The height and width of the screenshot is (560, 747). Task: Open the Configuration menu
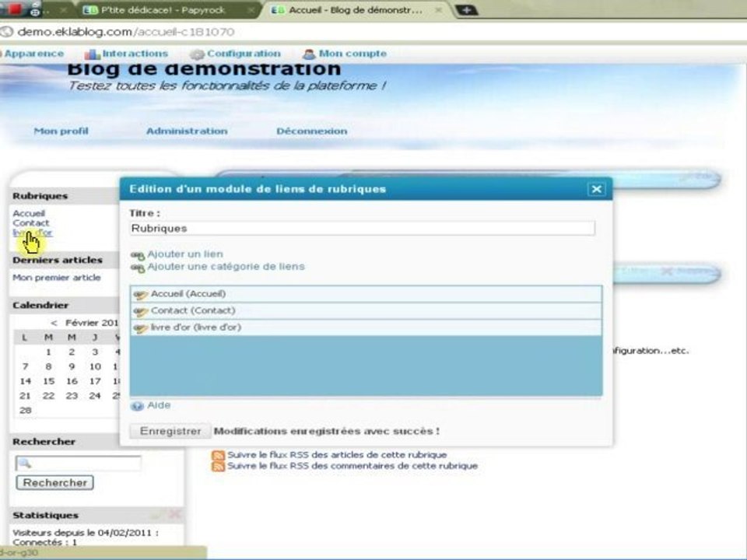pos(244,54)
